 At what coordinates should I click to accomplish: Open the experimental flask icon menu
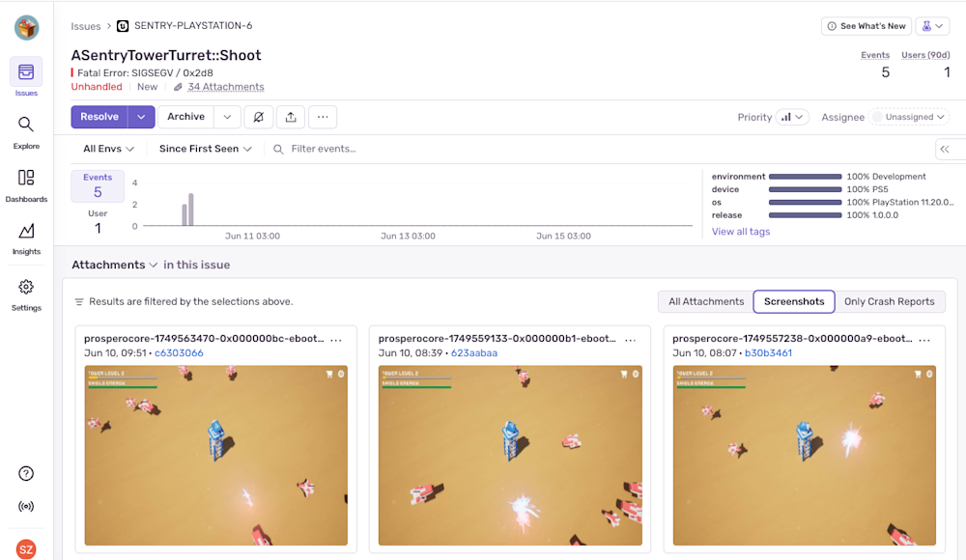click(x=932, y=26)
